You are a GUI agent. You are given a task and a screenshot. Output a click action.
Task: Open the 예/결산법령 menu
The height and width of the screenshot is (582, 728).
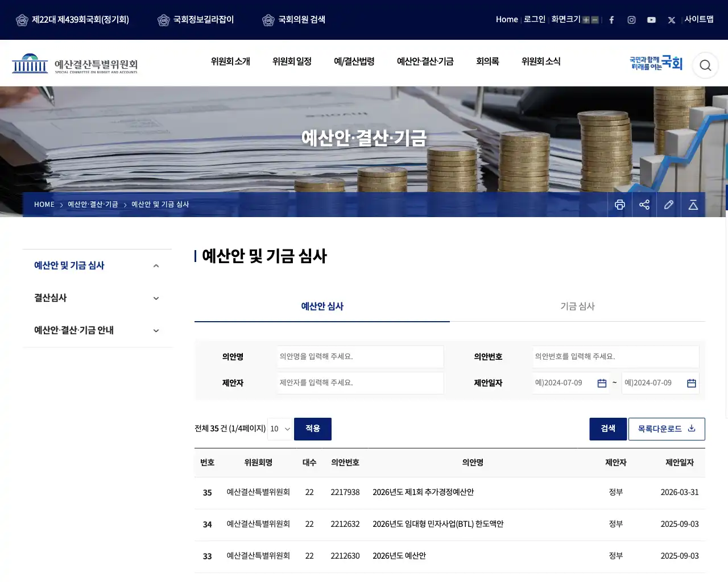coord(354,61)
